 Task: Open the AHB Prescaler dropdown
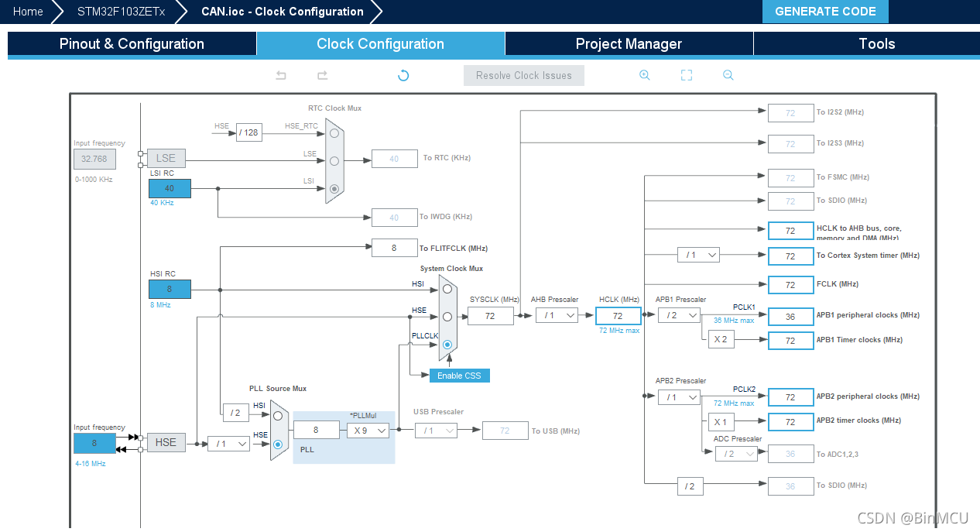pos(557,315)
